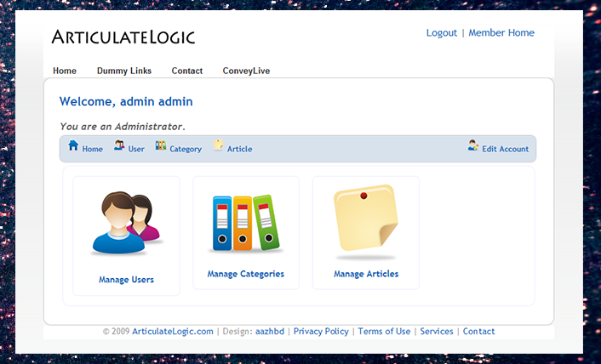Image resolution: width=601 pixels, height=364 pixels.
Task: Click the large Manage Users people icon
Action: [x=126, y=224]
